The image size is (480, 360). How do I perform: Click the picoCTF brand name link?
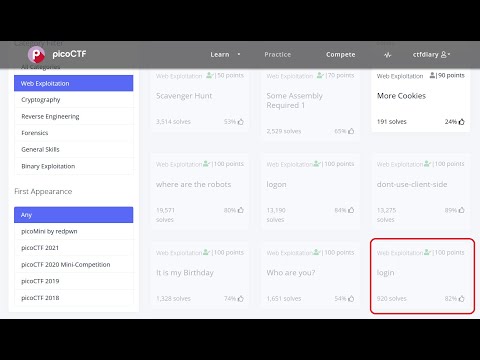pos(69,54)
